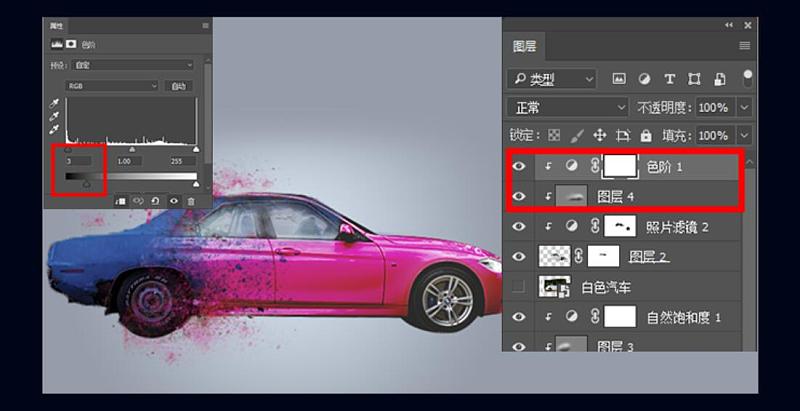Click the delete adjustment trash icon
This screenshot has width=800, height=411.
coord(191,200)
